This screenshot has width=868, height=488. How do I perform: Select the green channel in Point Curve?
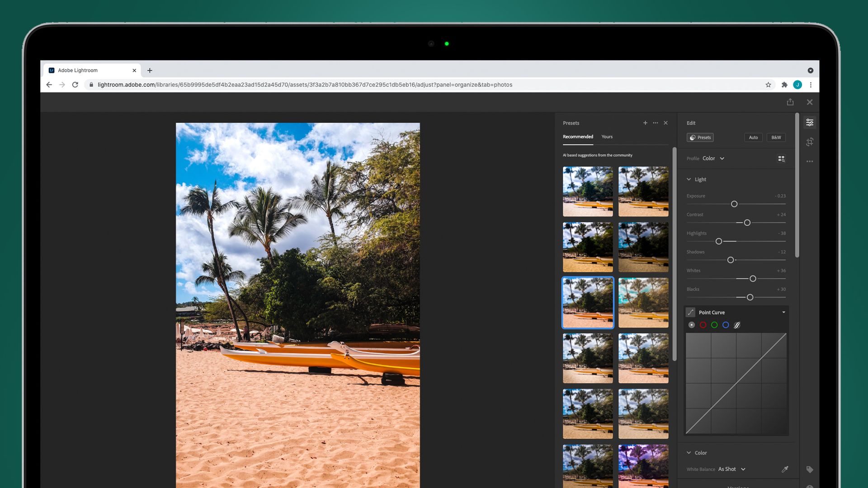[714, 324]
